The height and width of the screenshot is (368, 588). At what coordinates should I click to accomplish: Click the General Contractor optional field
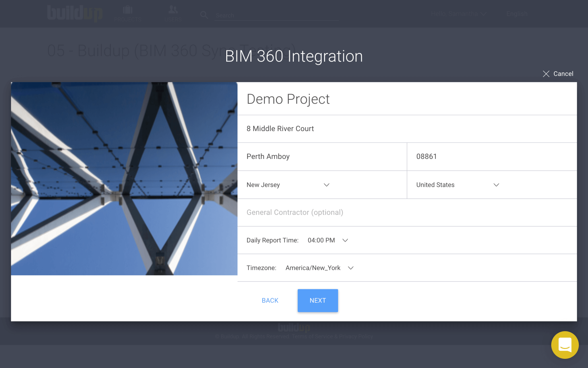coord(407,212)
